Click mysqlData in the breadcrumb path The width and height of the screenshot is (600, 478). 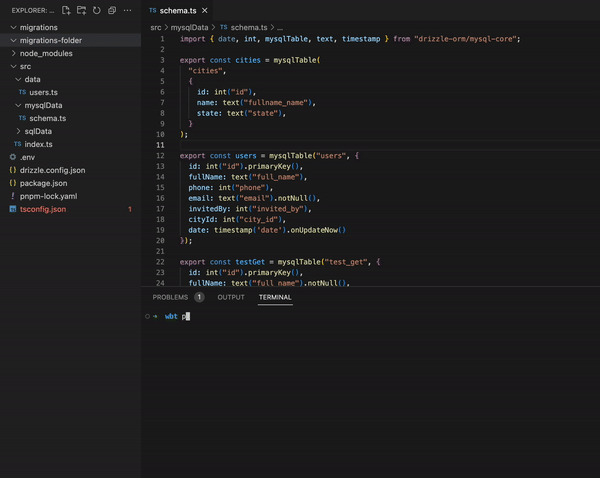click(x=189, y=29)
